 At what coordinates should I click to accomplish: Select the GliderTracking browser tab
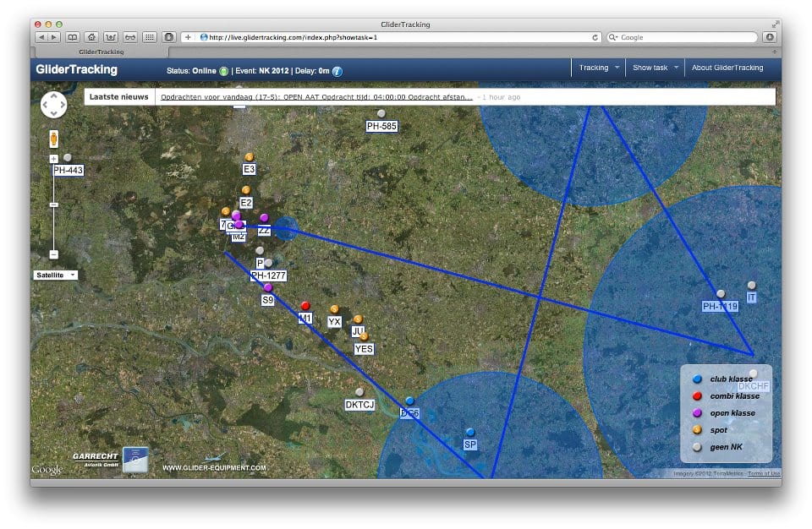pos(101,52)
